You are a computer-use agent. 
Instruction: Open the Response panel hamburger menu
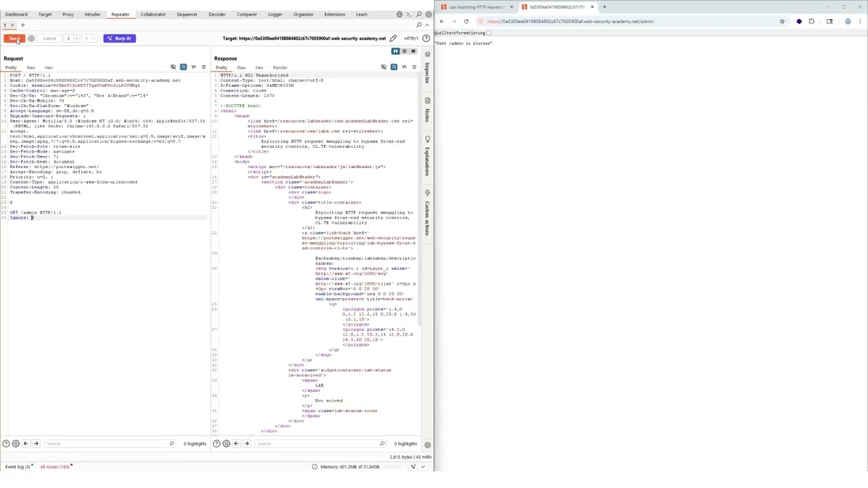click(x=414, y=67)
